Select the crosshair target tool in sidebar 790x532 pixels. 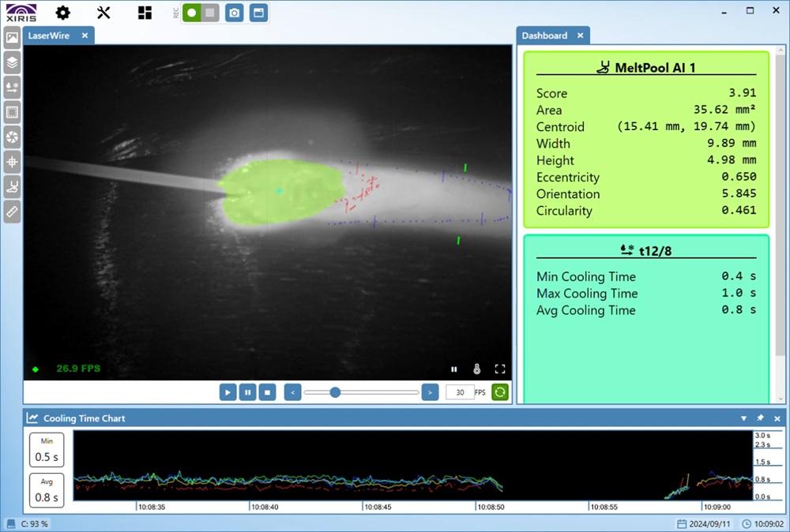[12, 162]
